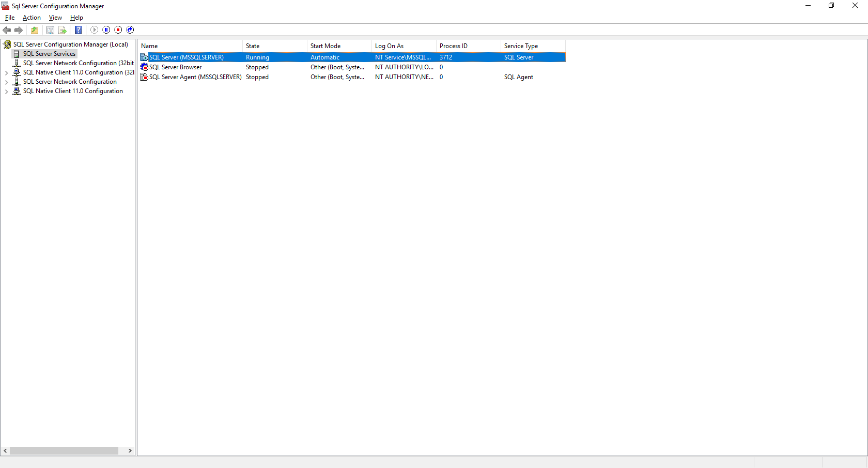Click the tree pane horizontal scrollbar thumb
The image size is (868, 468).
tap(64, 451)
